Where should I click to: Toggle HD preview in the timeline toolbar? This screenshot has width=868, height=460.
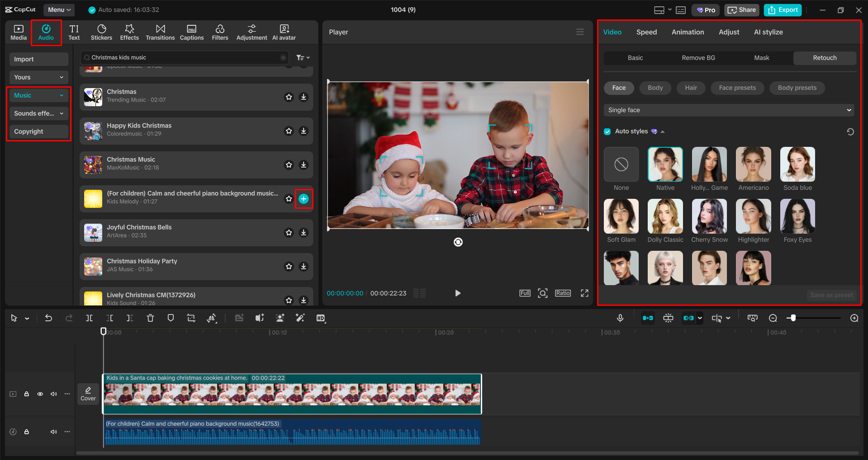321,318
